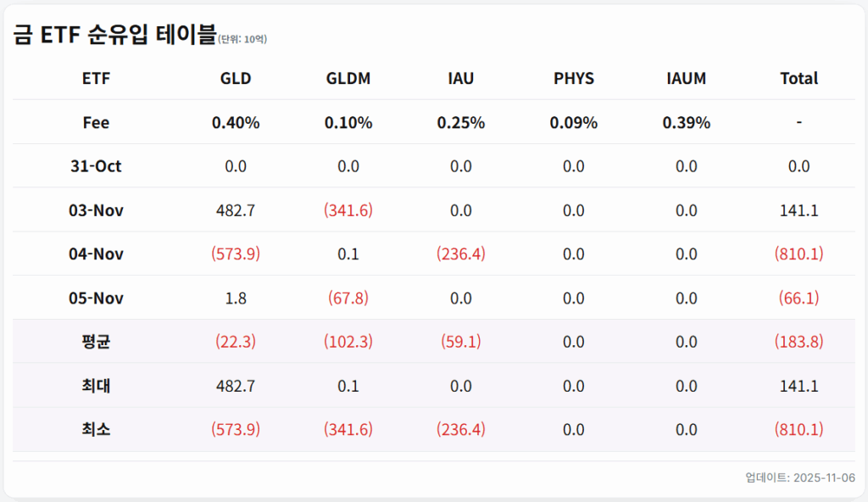Click the GLD column header
Screen dimensions: 868x502
[x=236, y=79]
